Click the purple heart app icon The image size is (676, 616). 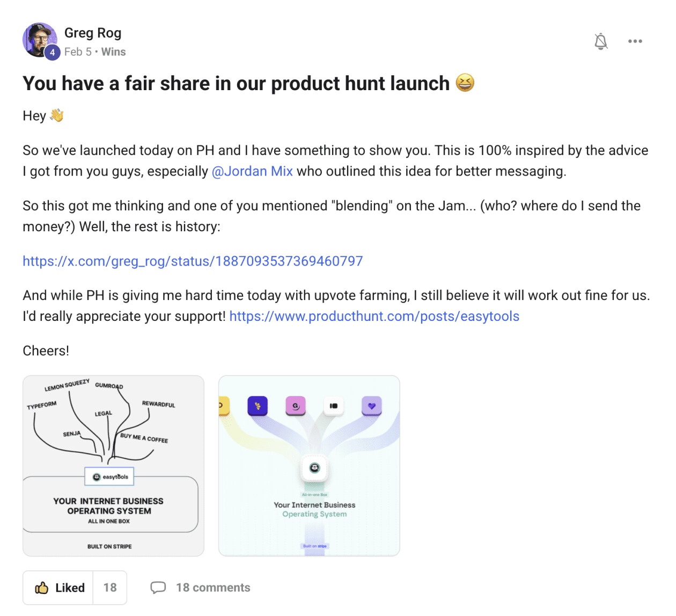(371, 406)
